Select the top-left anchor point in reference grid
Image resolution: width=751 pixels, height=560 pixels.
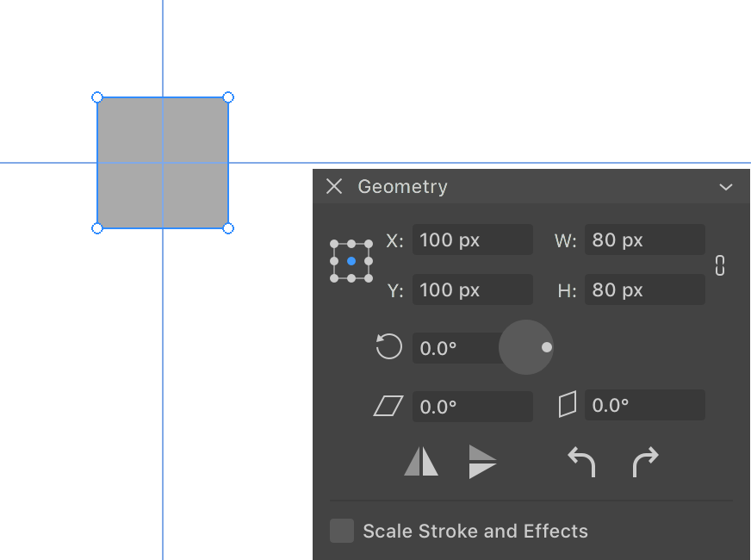(334, 245)
